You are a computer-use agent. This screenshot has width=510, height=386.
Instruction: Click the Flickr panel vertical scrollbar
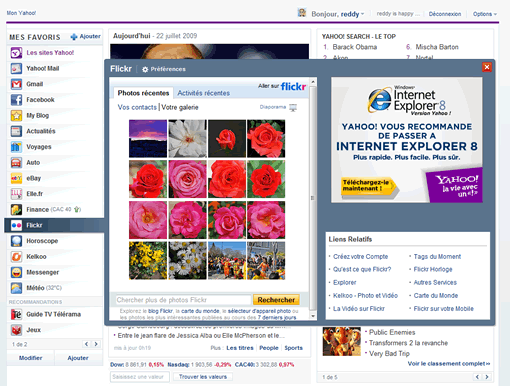pyautogui.click(x=313, y=198)
